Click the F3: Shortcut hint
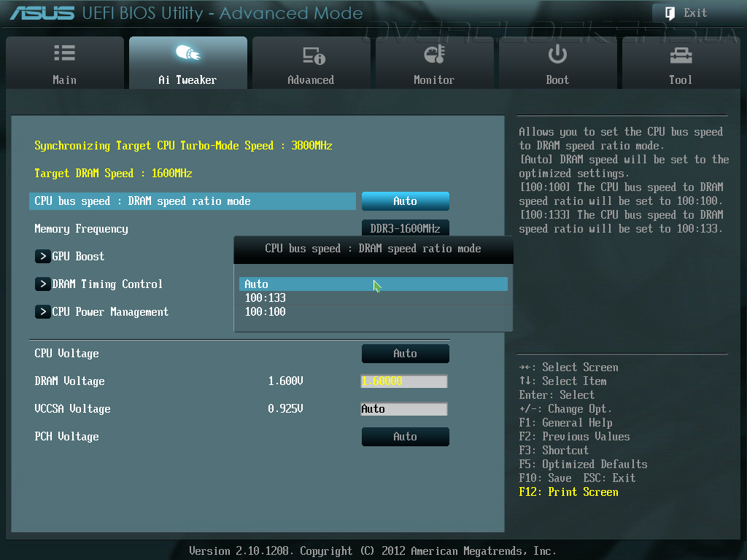747x560 pixels. (x=554, y=451)
